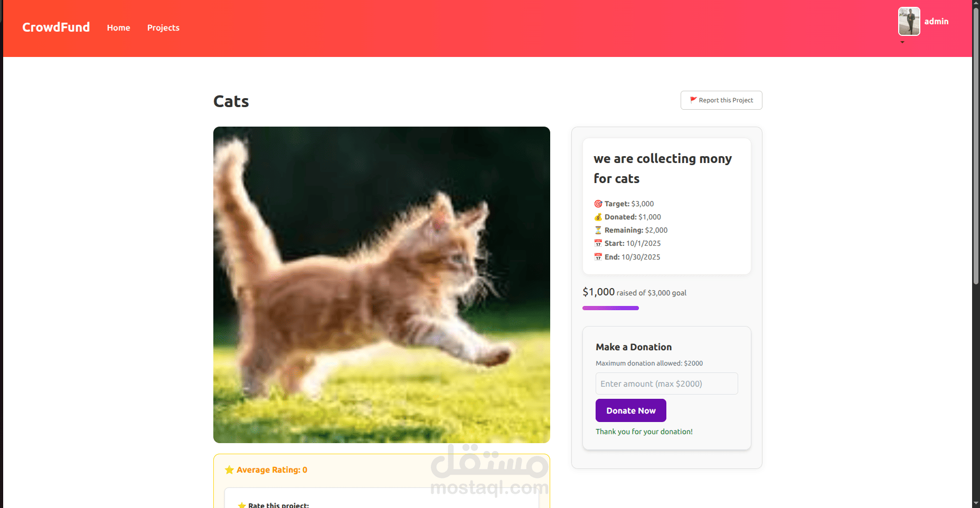Click the Target bullseye icon
The image size is (980, 508).
coord(598,204)
